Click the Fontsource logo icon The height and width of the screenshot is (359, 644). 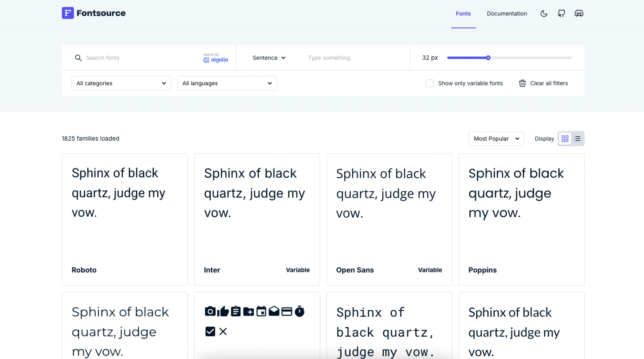coord(68,13)
